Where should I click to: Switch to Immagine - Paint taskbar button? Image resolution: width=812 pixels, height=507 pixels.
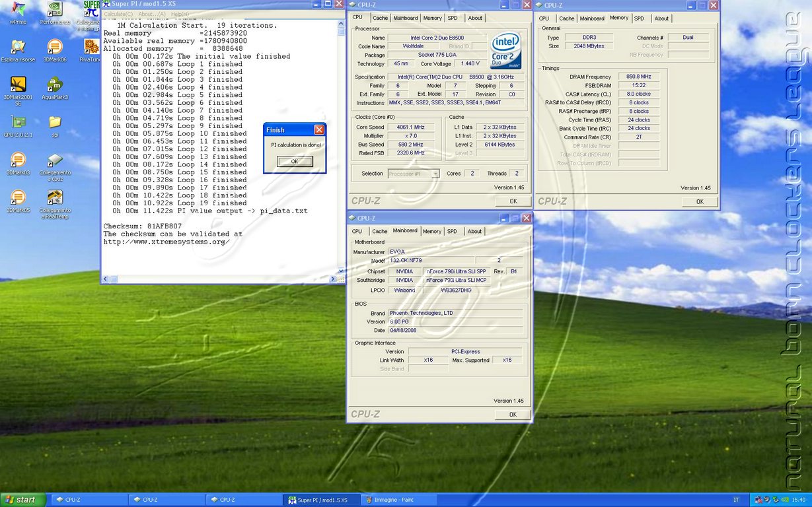[398, 500]
